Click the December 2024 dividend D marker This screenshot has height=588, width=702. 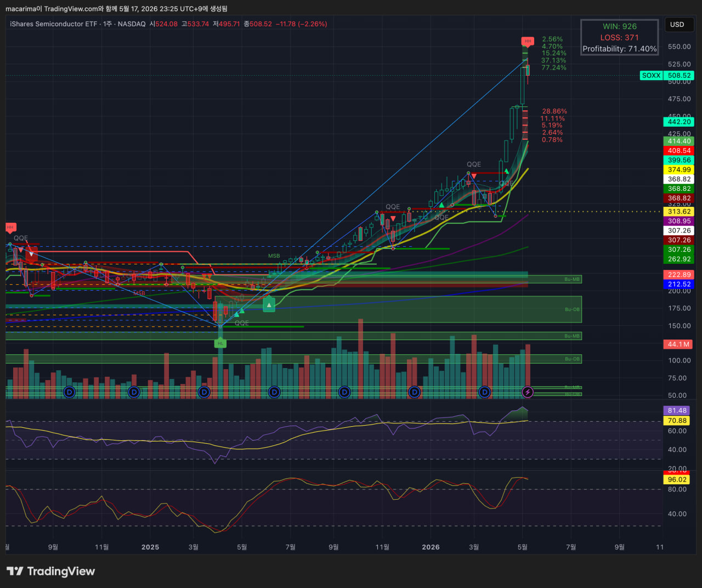coord(134,392)
